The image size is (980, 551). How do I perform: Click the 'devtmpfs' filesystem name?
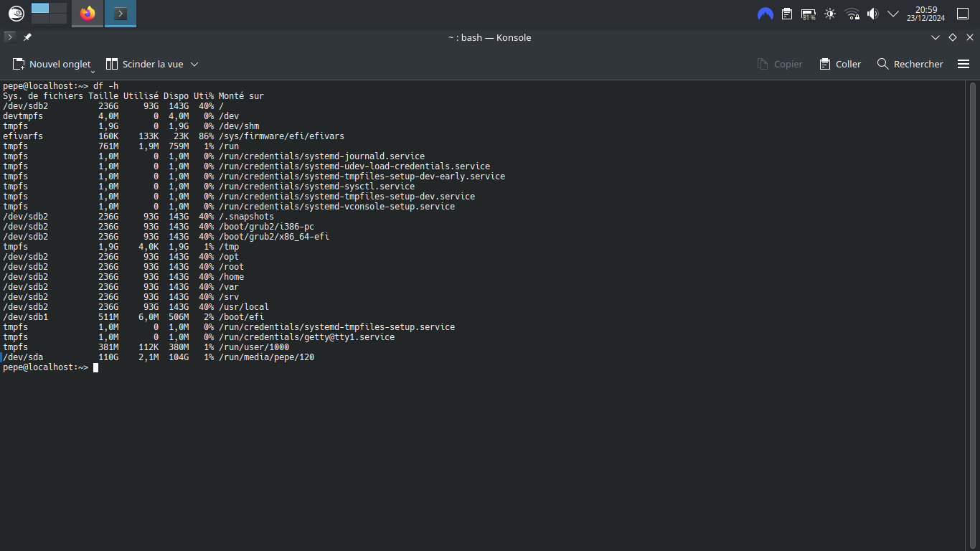tap(23, 116)
